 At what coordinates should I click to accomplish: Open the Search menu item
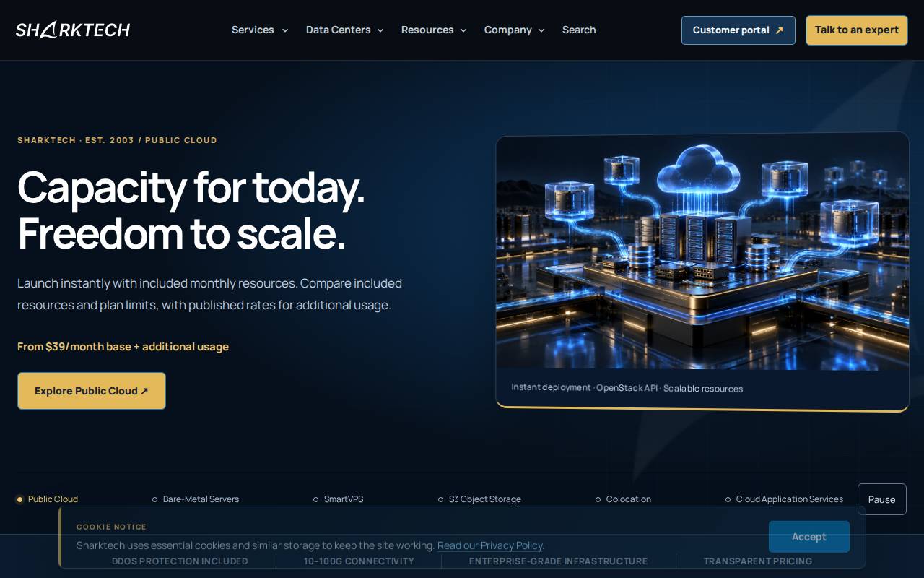click(x=579, y=30)
